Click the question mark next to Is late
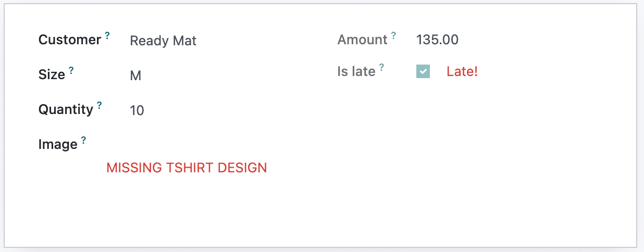 coord(381,67)
